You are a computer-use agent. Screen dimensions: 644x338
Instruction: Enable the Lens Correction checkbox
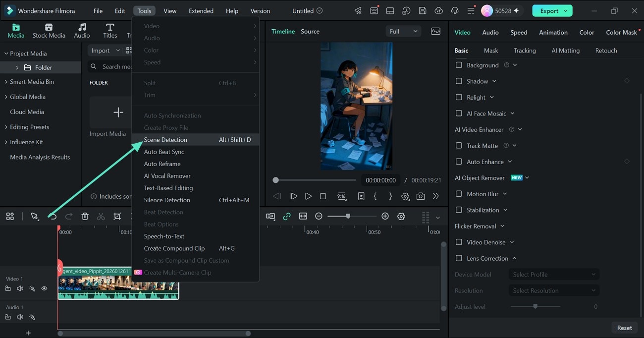coord(459,258)
